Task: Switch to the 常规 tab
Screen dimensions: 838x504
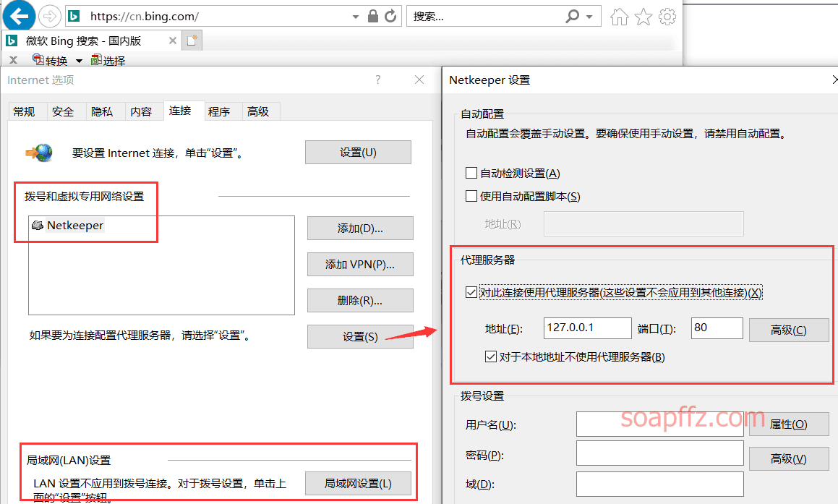Action: point(24,111)
